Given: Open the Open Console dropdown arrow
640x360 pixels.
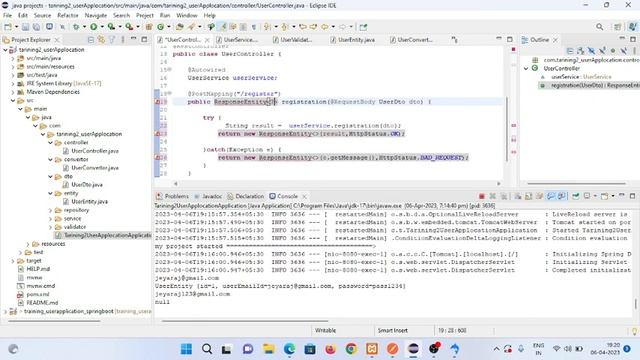Looking at the screenshot, I should click(x=613, y=196).
